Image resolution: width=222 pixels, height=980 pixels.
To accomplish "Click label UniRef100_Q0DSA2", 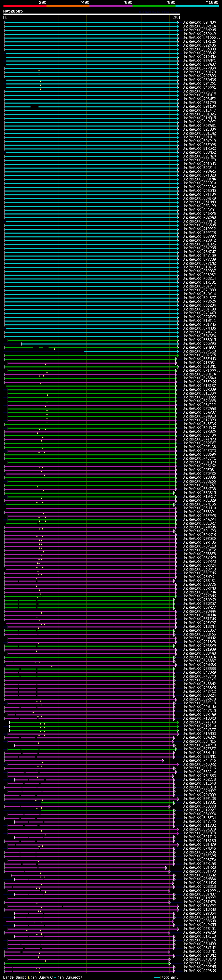I will click(x=199, y=53).
